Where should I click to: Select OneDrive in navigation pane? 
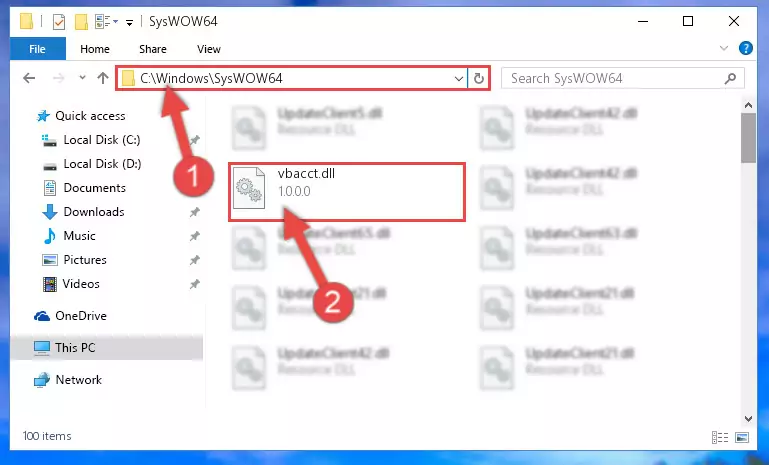pos(80,316)
